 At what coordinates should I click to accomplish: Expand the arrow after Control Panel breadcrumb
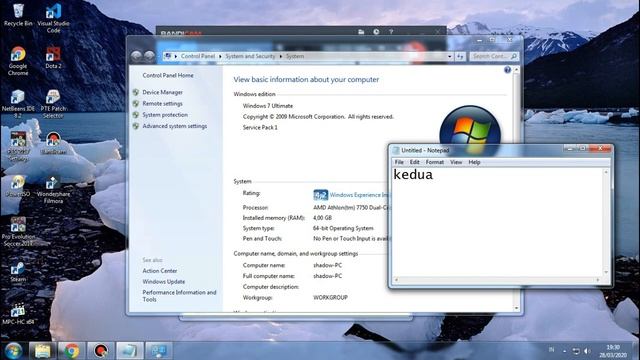coord(220,56)
